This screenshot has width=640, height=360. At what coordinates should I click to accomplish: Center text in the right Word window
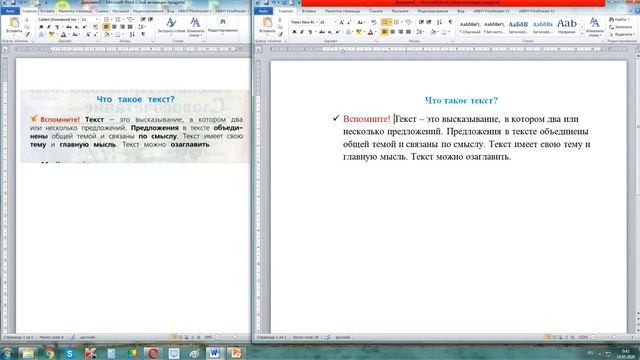393,32
